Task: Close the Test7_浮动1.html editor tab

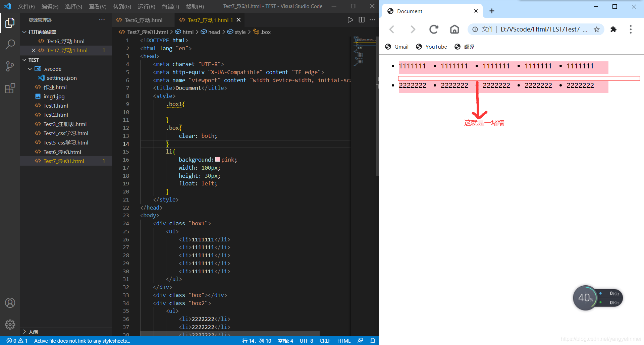Action: tap(238, 20)
